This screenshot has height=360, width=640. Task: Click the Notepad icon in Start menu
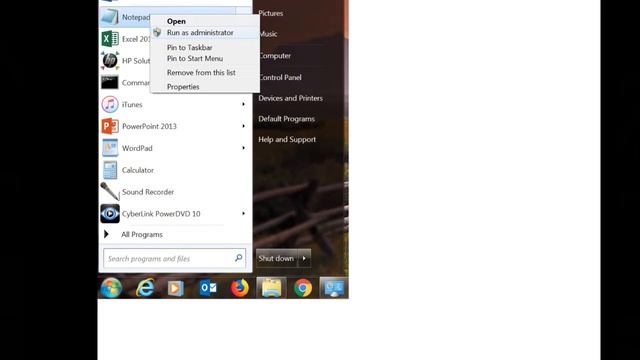click(109, 17)
